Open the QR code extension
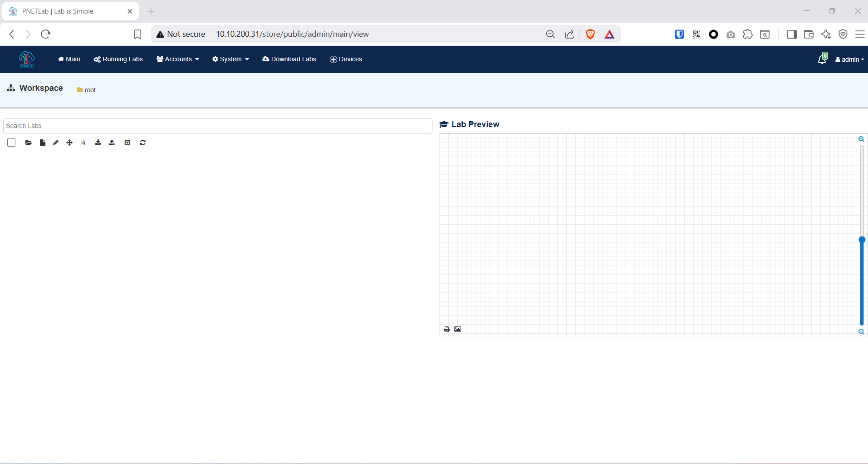Image resolution: width=868 pixels, height=464 pixels. coord(696,34)
